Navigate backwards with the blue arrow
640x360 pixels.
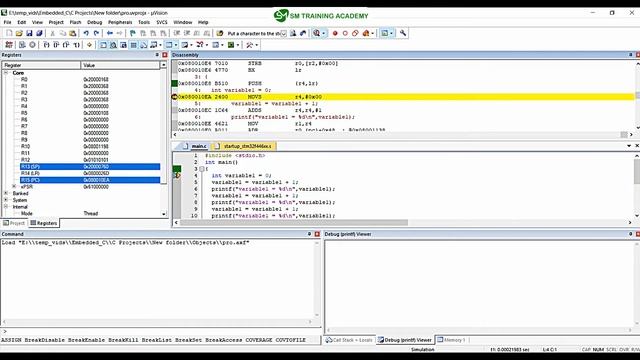point(110,33)
